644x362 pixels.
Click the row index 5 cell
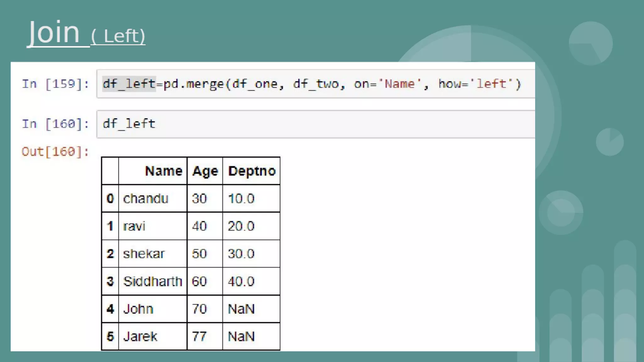coord(110,337)
